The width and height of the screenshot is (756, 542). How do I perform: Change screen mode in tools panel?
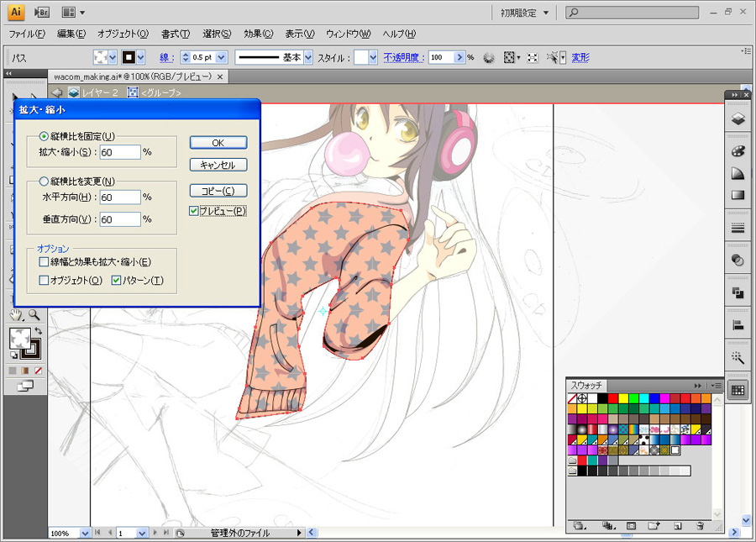pyautogui.click(x=25, y=386)
